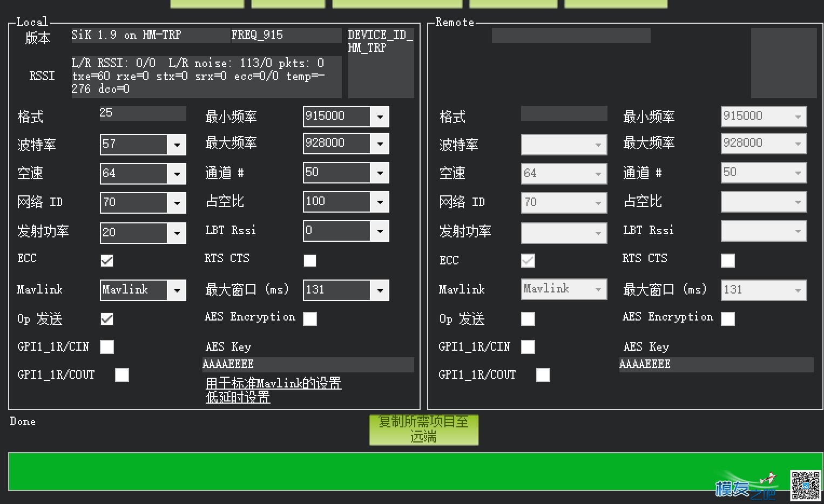Click Local 格式 field showing 25
824x504 pixels.
tap(143, 113)
